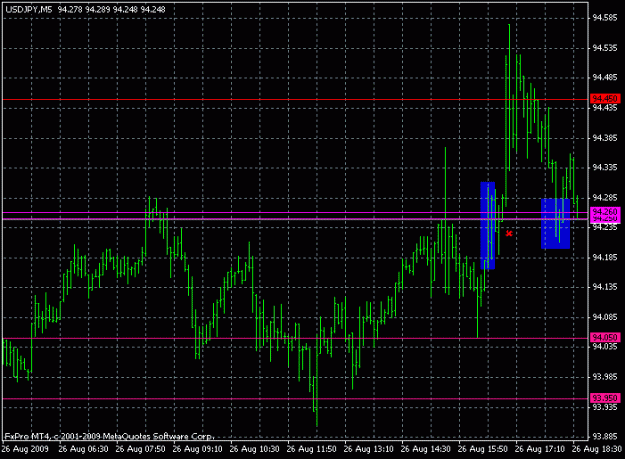
Task: Click the lowest candle bottoming below 93.935
Action: 317,381
